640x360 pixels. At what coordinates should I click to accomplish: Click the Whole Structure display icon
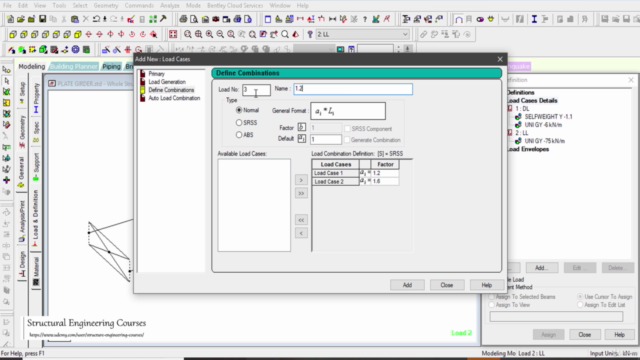pyautogui.click(x=173, y=34)
